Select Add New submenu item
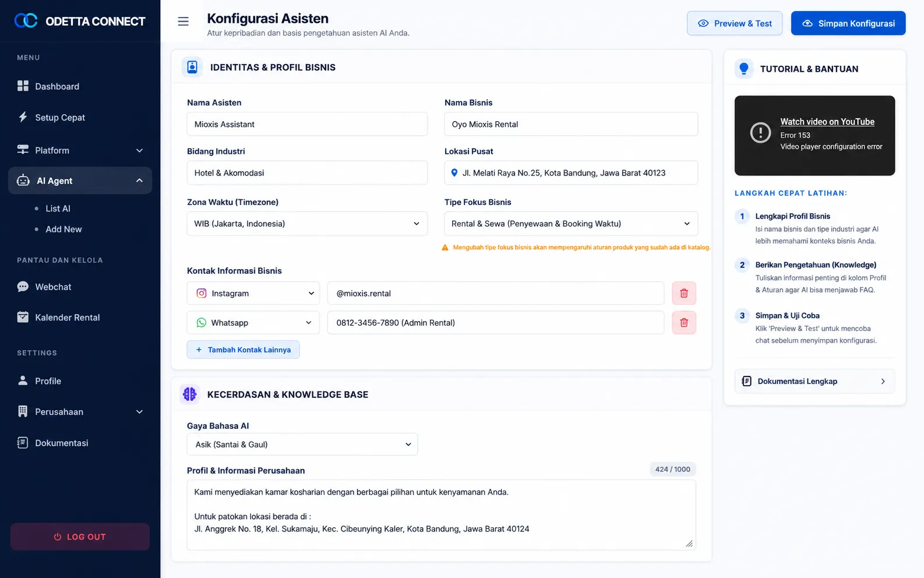This screenshot has height=578, width=924. [64, 229]
